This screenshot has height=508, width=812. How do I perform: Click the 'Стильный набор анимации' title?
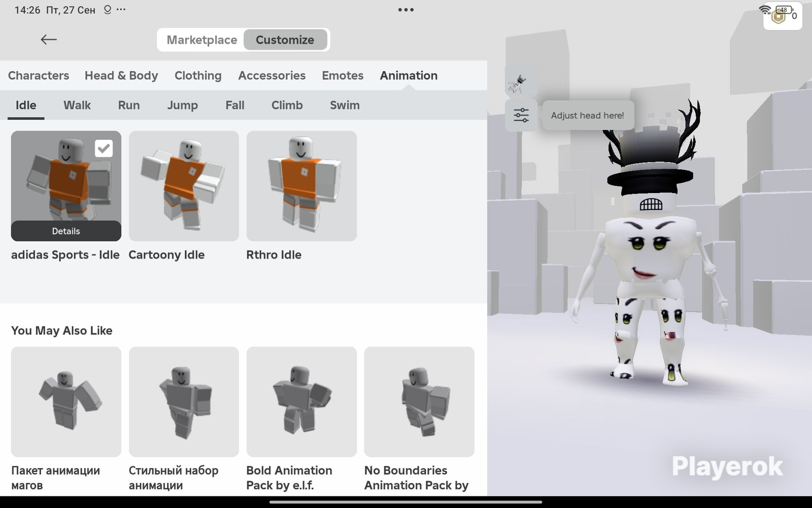coord(174,478)
